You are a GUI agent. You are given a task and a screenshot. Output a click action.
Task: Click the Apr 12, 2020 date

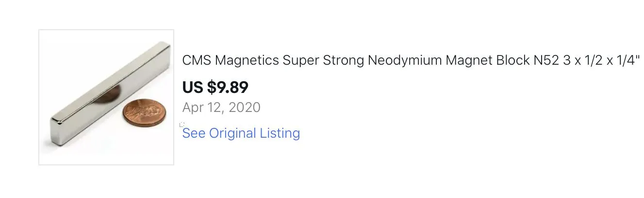pos(221,108)
